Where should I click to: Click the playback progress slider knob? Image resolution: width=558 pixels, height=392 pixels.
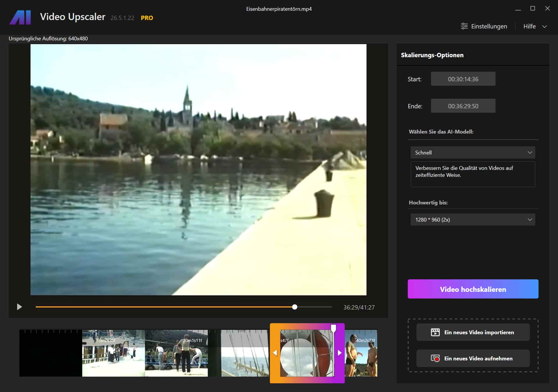pos(295,307)
